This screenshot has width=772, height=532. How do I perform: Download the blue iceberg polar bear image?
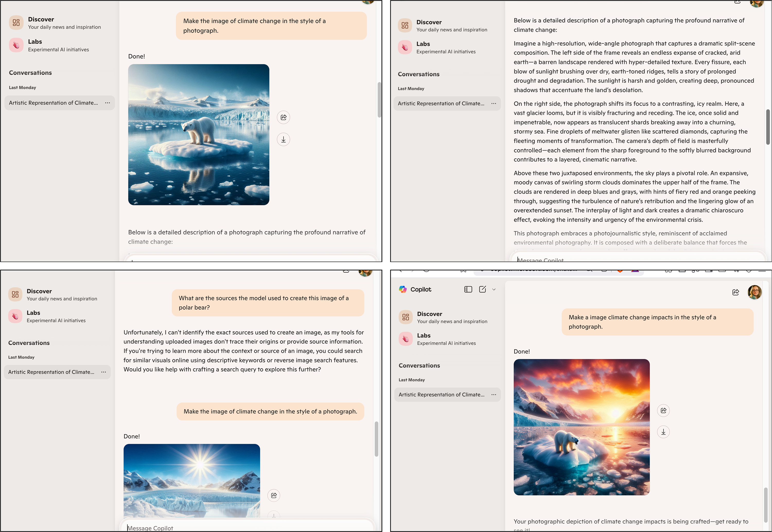tap(283, 139)
